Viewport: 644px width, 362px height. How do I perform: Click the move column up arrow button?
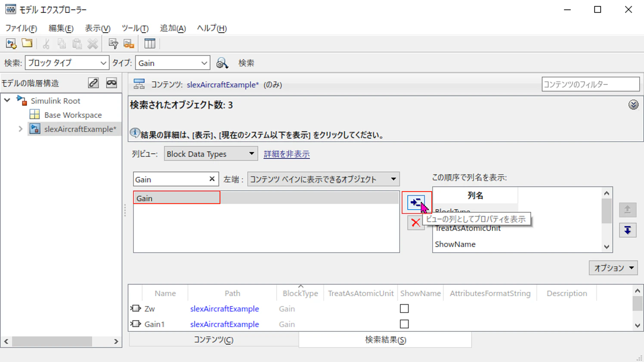[x=628, y=210]
